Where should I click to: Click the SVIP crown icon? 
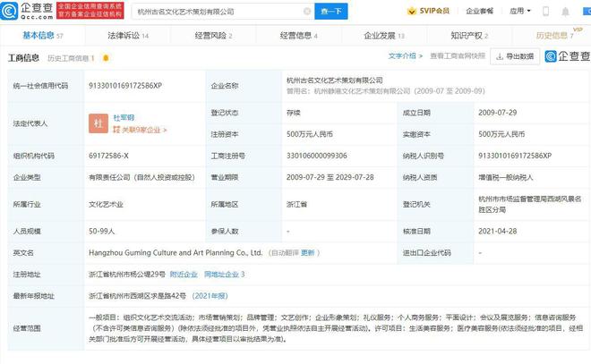412,11
